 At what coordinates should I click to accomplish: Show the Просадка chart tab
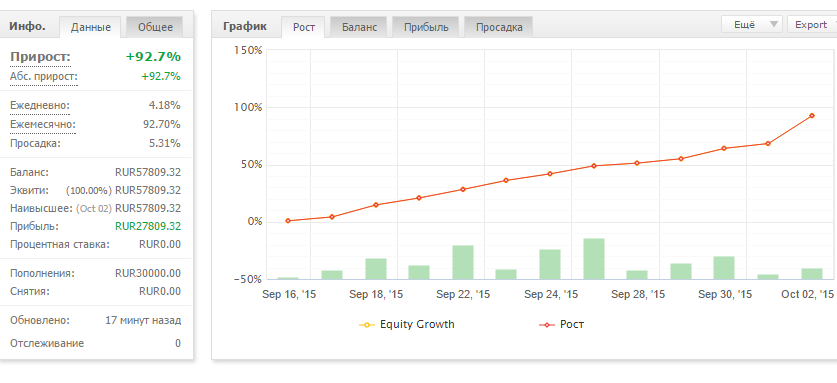coord(499,27)
